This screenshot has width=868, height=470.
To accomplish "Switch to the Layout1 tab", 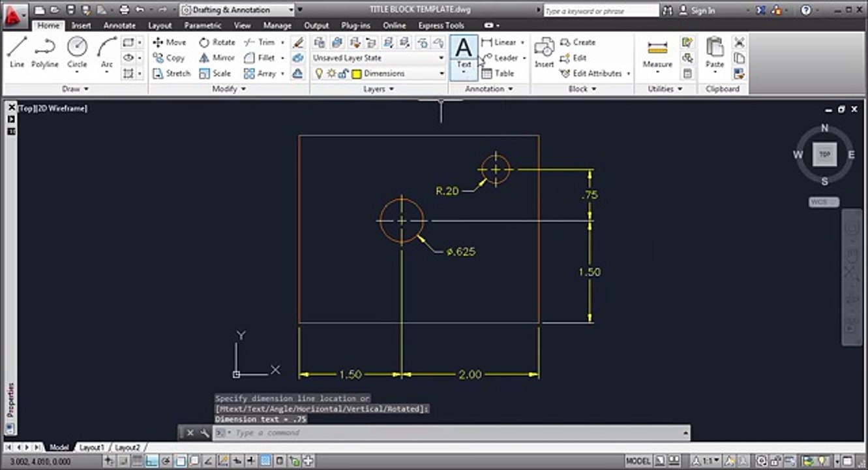I will (x=92, y=448).
